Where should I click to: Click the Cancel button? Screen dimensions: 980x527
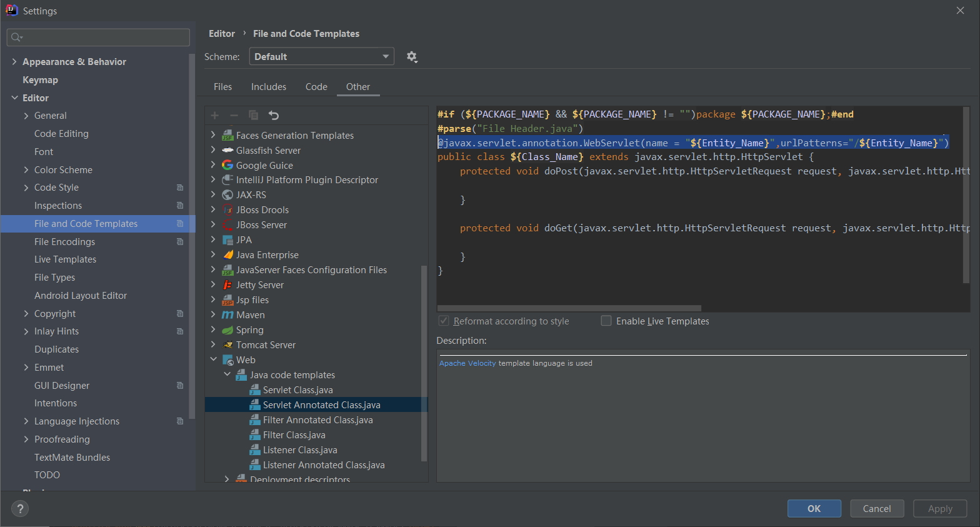tap(877, 508)
